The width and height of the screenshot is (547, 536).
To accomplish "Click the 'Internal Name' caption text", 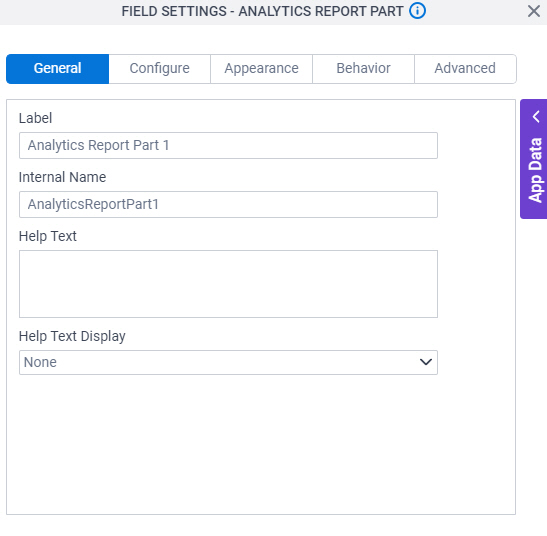I will click(62, 177).
